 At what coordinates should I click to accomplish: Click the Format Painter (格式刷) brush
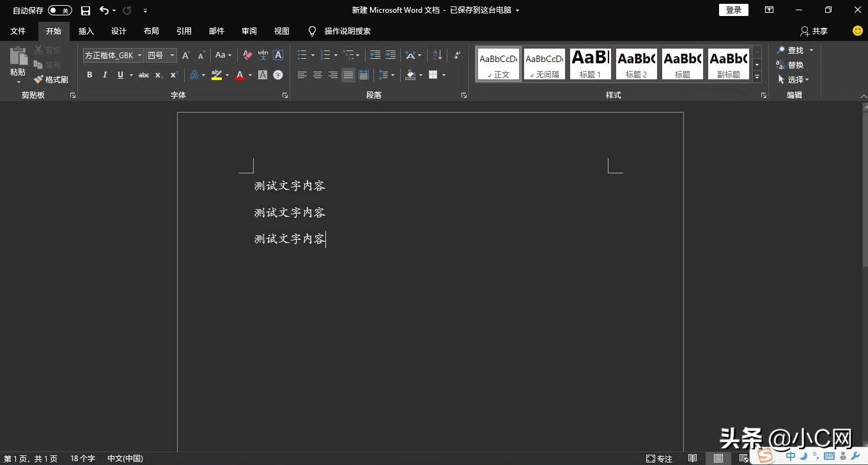(51, 80)
